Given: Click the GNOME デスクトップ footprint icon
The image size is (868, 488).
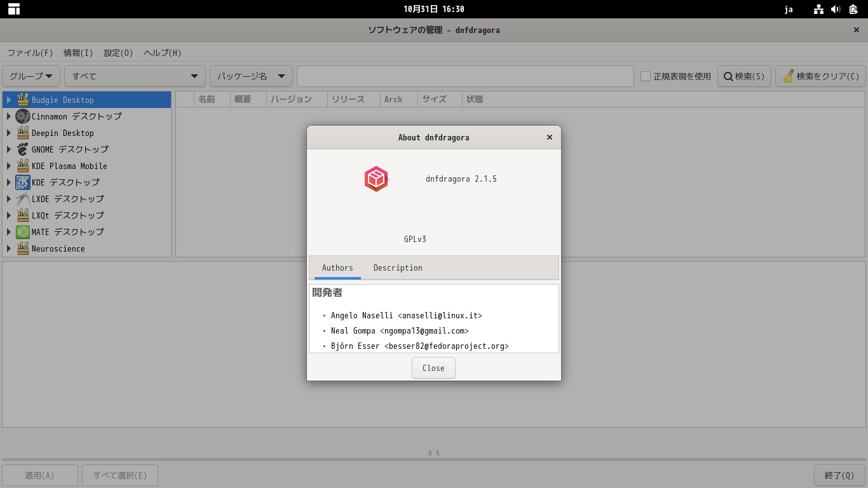Looking at the screenshot, I should [x=23, y=149].
